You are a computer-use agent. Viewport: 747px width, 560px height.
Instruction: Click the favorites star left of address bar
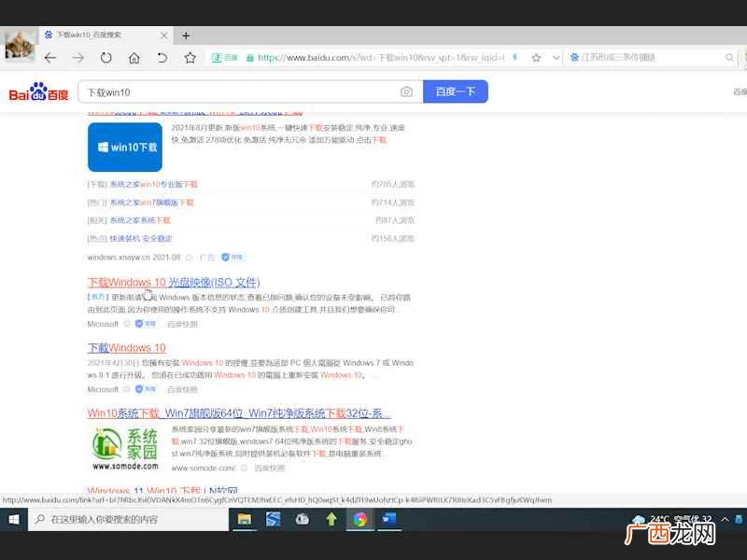click(190, 58)
